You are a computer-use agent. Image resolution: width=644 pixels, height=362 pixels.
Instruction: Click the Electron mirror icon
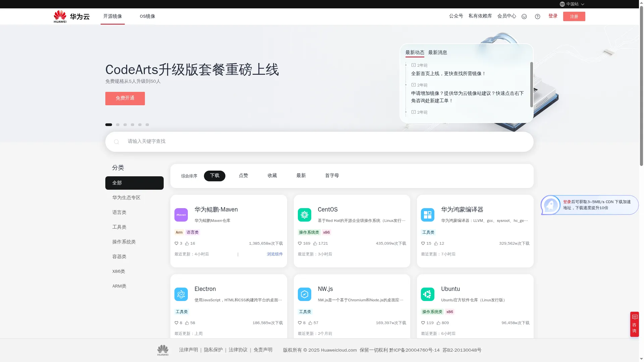point(181,294)
